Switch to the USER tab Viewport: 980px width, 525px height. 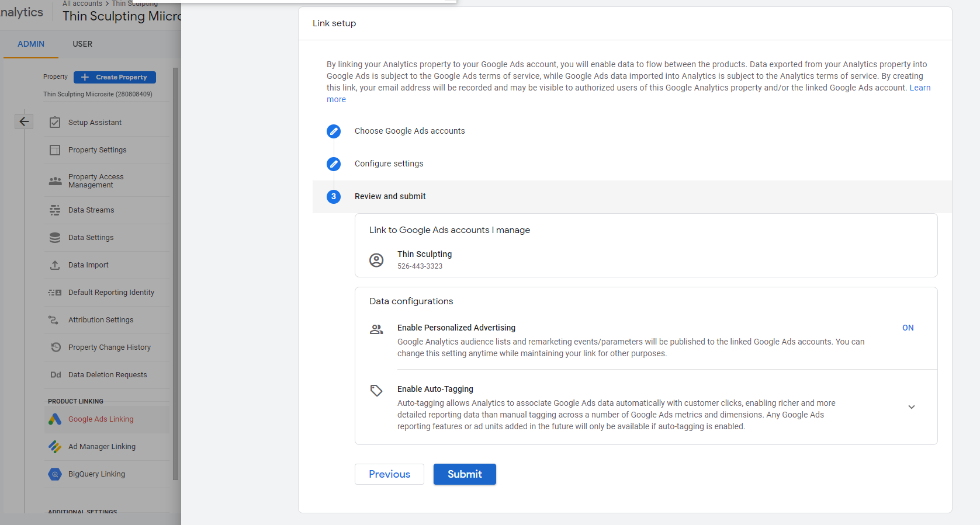pos(82,44)
